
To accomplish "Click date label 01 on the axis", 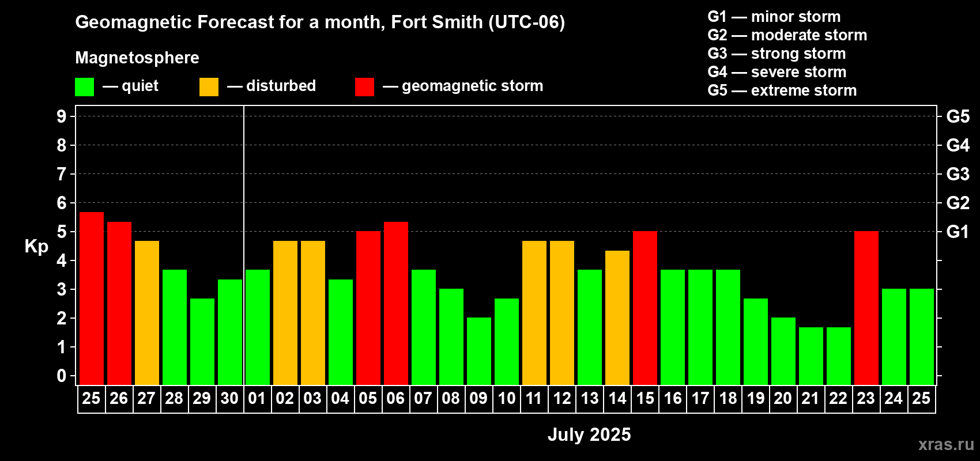I will point(257,399).
